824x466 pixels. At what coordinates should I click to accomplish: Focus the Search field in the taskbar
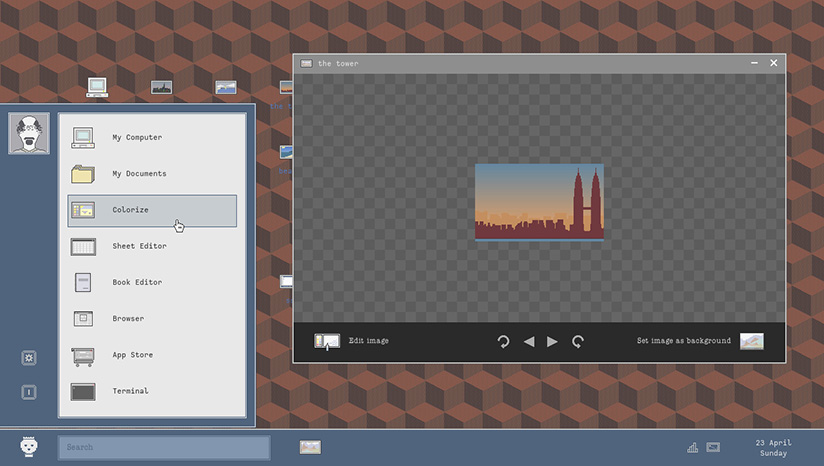point(164,447)
